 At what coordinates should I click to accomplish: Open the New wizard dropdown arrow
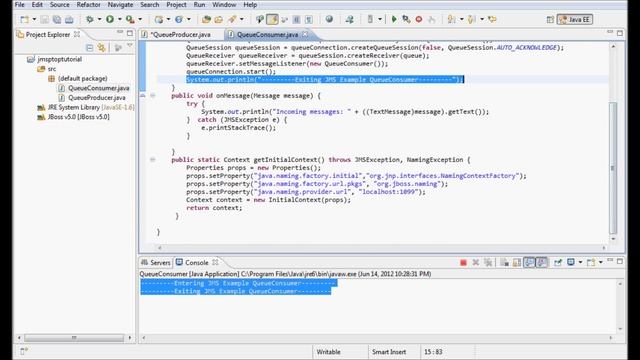(x=34, y=19)
